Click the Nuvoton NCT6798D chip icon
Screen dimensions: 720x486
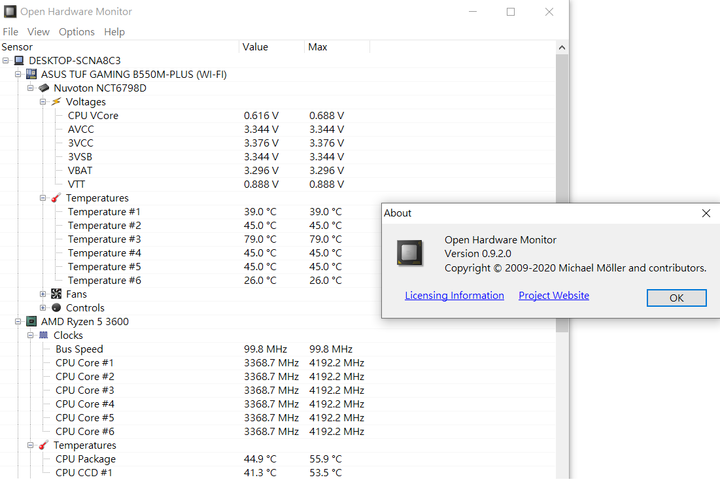(44, 88)
